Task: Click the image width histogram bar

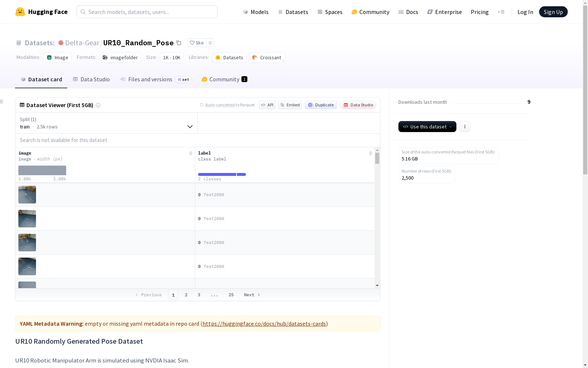Action: (42, 170)
